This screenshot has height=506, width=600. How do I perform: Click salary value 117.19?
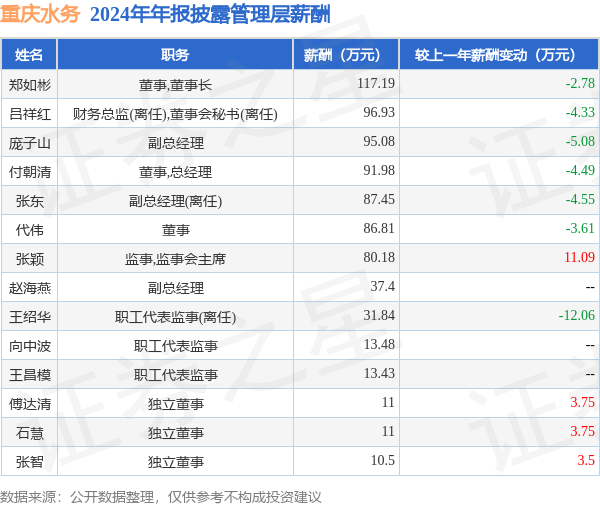(x=376, y=83)
